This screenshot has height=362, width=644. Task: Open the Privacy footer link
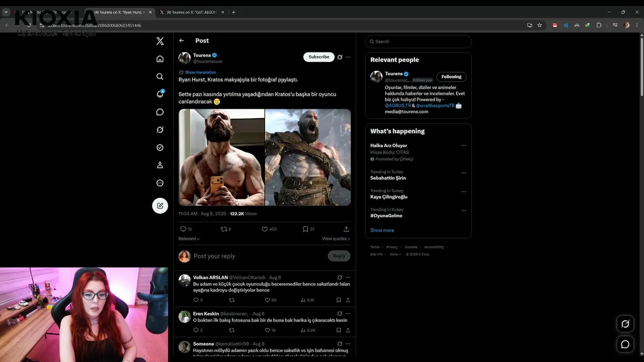tap(392, 247)
